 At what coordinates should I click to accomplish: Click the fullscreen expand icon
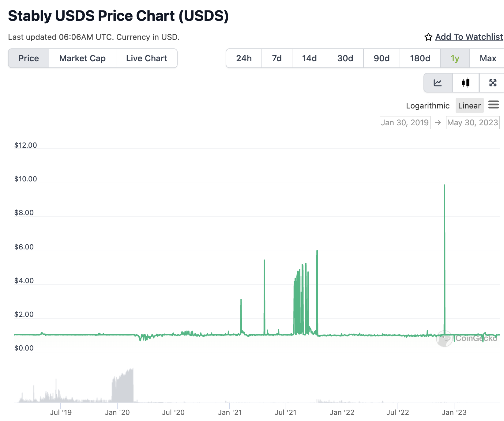pos(493,83)
